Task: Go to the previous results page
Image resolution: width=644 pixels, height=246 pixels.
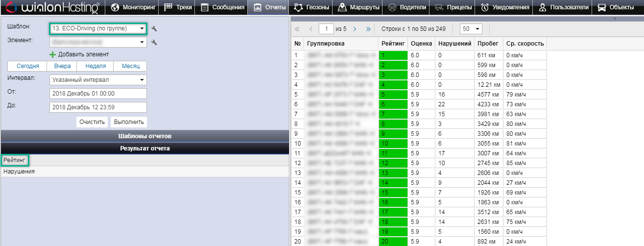Action: coord(310,29)
